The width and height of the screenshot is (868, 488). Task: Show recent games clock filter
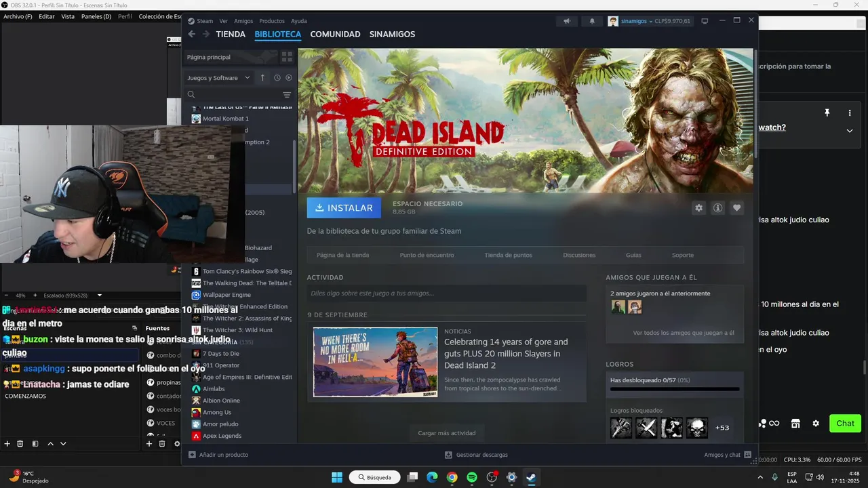(277, 78)
